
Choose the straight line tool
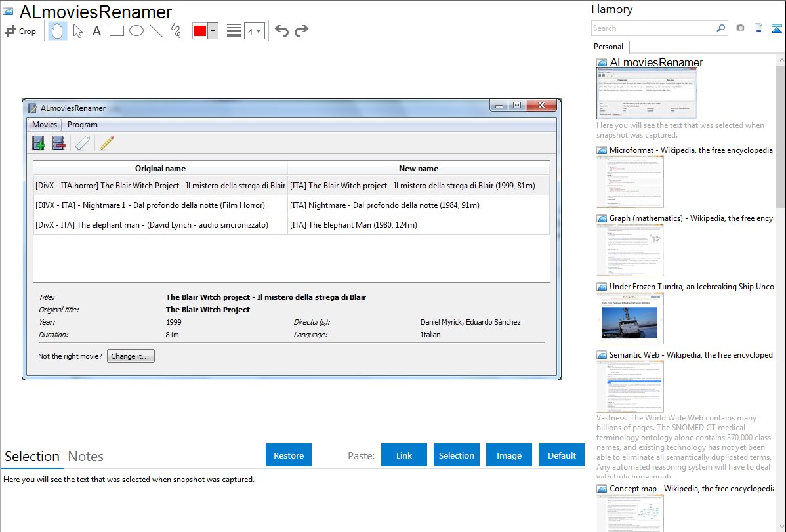[x=156, y=31]
